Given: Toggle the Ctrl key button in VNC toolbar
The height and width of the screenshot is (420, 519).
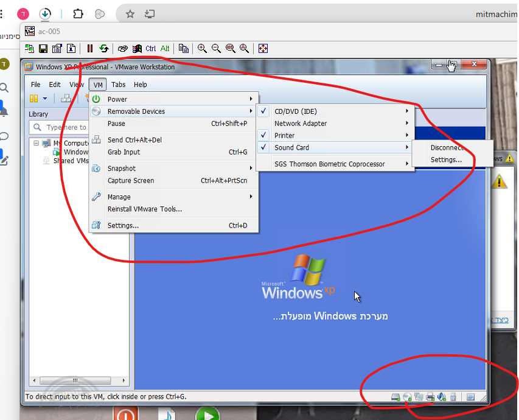Looking at the screenshot, I should point(151,49).
